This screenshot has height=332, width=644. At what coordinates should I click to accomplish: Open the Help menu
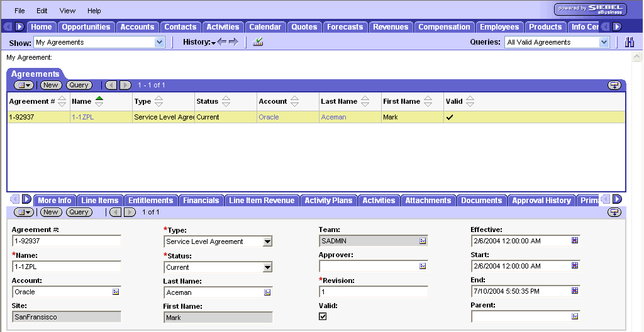coord(94,11)
